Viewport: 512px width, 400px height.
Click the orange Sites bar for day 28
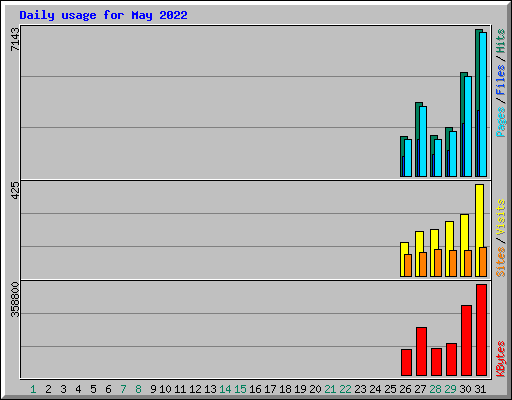[x=438, y=263]
